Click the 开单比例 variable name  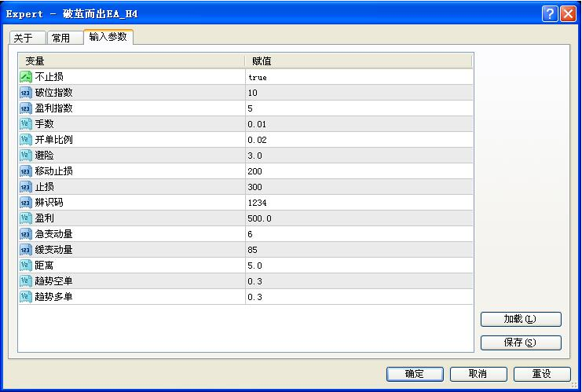click(x=54, y=140)
